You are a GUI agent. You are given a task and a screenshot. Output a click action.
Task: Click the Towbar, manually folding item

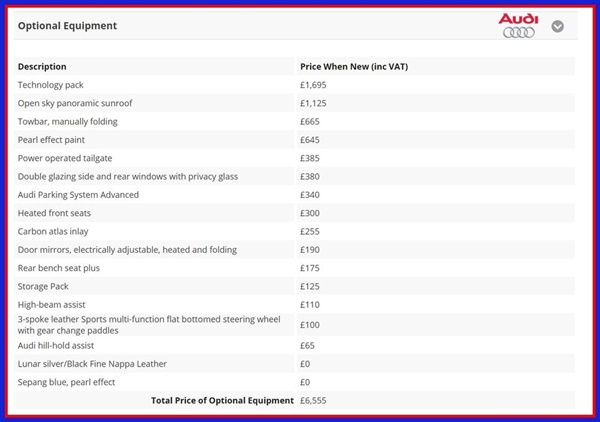coord(67,122)
